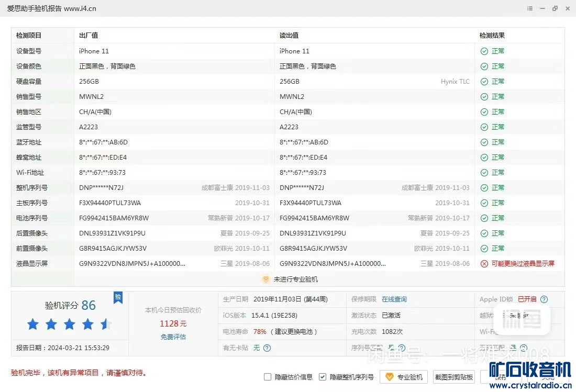Select factory 正面黑色，背面绿色 color value
The height and width of the screenshot is (392, 576).
pos(107,66)
